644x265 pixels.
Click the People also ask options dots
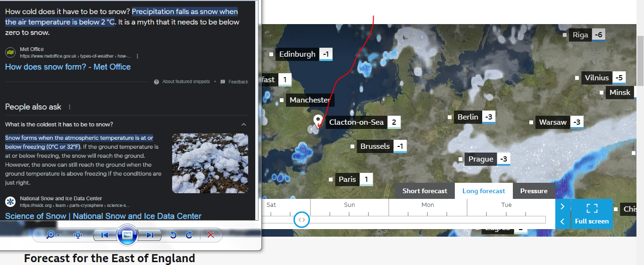pos(70,107)
